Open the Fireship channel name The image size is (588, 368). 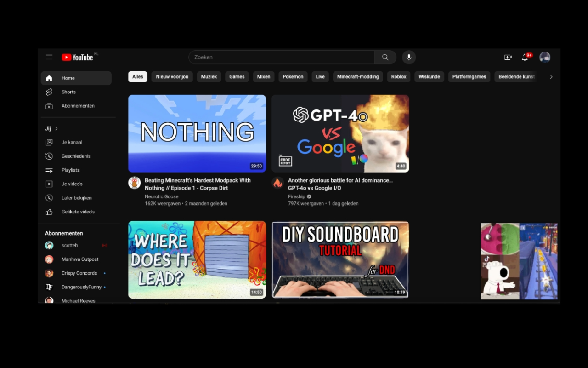(x=297, y=196)
